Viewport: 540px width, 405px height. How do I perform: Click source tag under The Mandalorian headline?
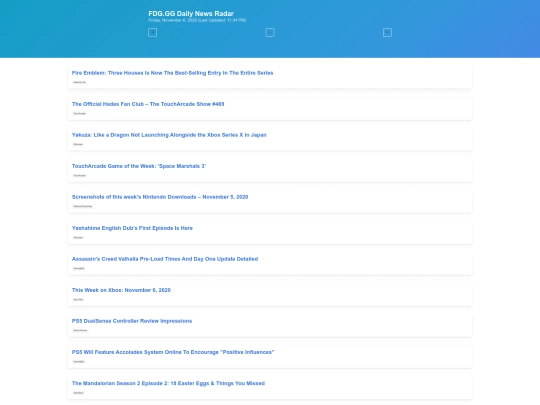(x=79, y=393)
